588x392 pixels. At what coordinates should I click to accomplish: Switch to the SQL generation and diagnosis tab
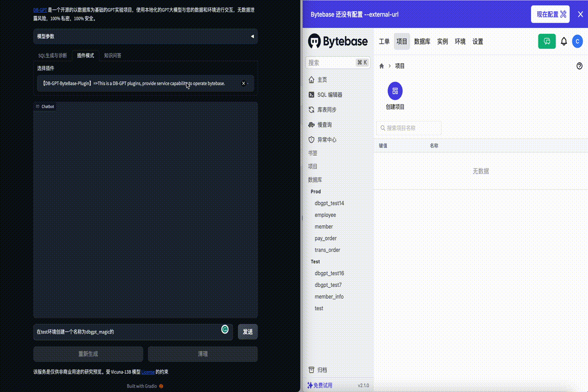[52, 55]
